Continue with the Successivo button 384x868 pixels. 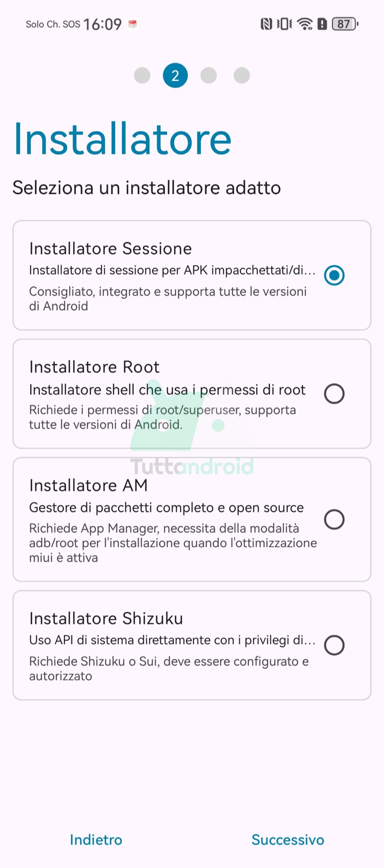[288, 840]
